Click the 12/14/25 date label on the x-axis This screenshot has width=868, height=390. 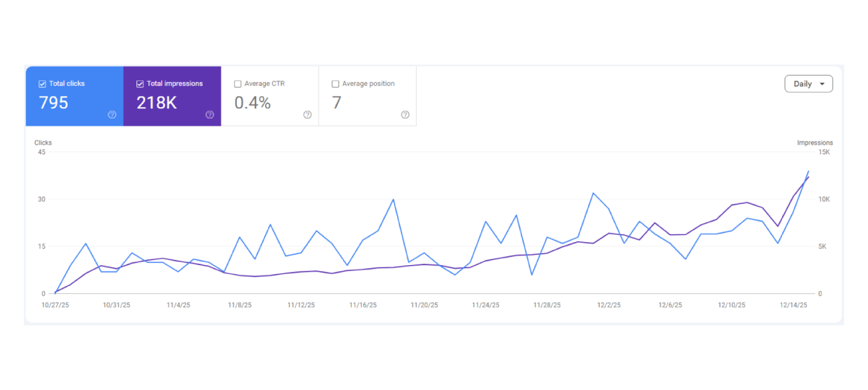click(x=795, y=305)
